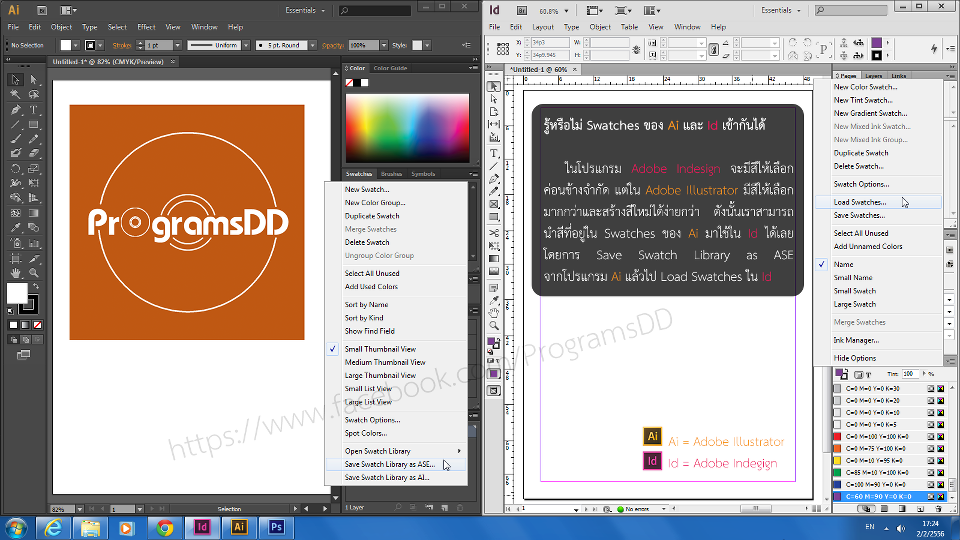Click Save Swatch Library as ASE
The width and height of the screenshot is (960, 540).
click(389, 464)
